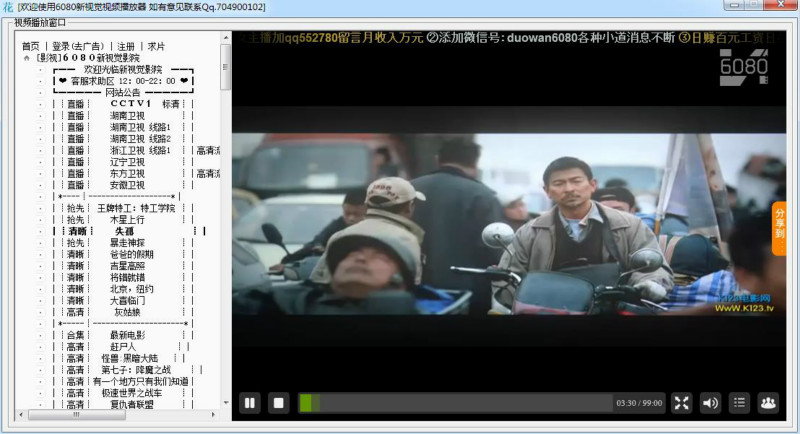Image resolution: width=800 pixels, height=434 pixels.
Task: Select 第七子：降魔之战 movie
Action: click(128, 370)
